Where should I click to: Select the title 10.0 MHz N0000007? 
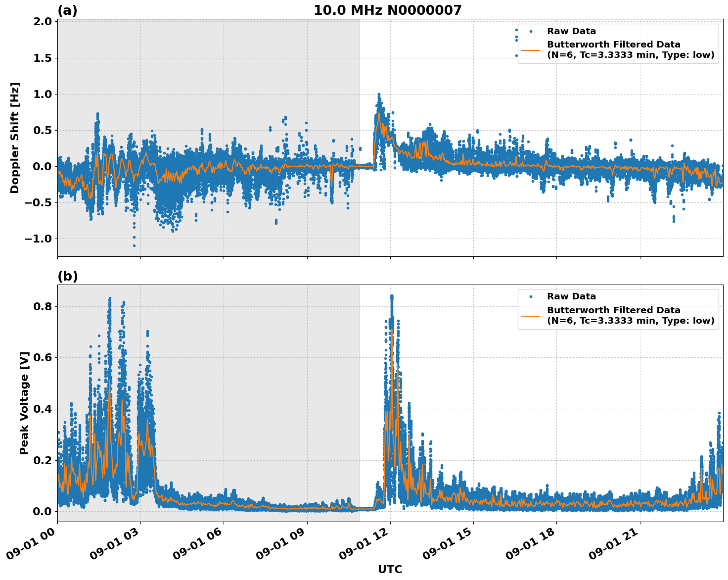[x=389, y=10]
